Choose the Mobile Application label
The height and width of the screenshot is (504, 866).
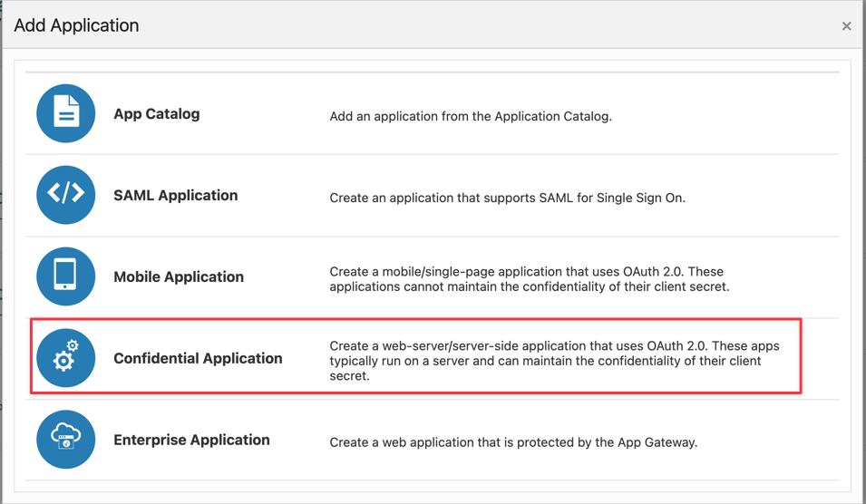click(178, 277)
